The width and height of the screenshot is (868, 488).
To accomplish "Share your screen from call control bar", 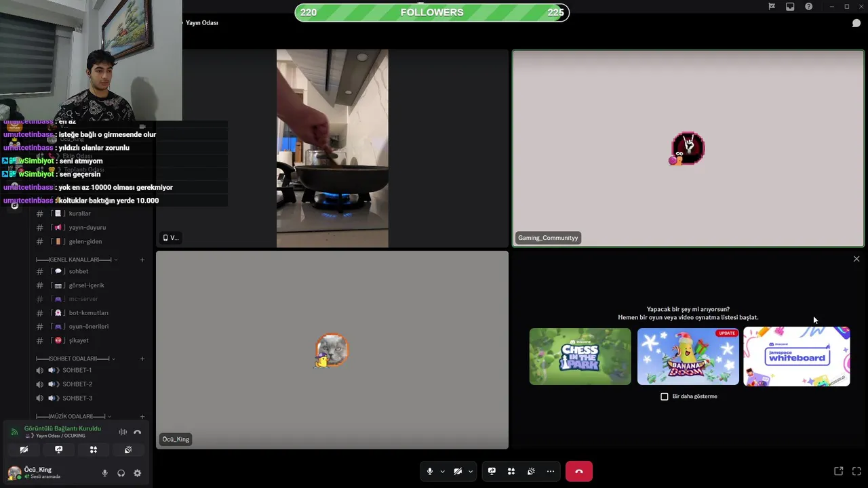I will [492, 471].
